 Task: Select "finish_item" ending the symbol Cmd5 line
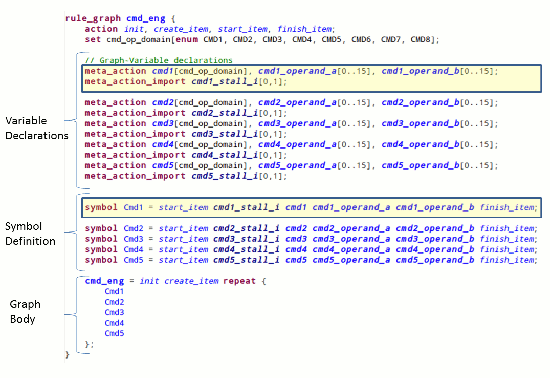coord(507,260)
